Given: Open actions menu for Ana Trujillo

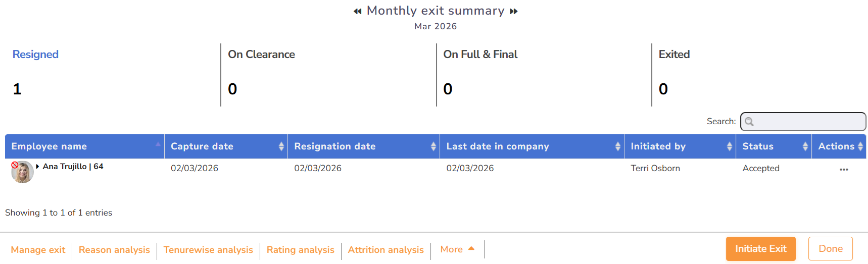Looking at the screenshot, I should (x=843, y=170).
